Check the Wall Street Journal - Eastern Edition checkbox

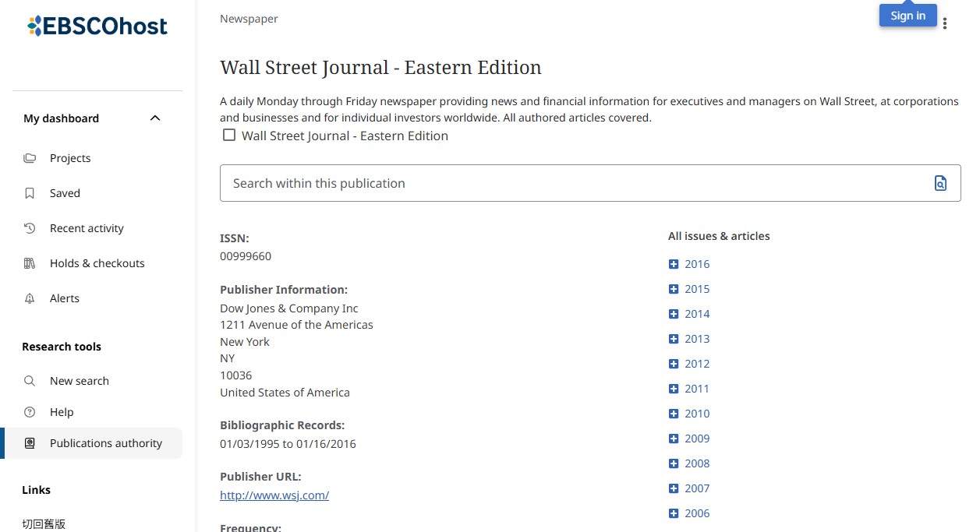pyautogui.click(x=229, y=136)
